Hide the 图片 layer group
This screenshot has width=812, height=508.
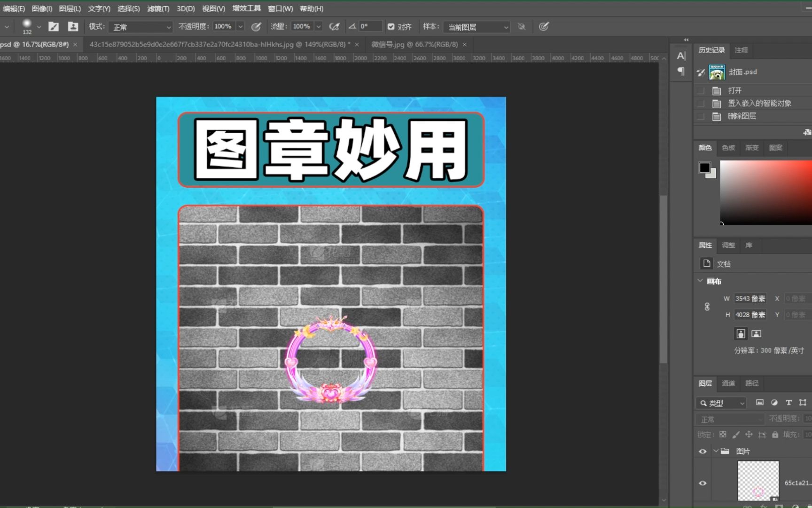click(703, 451)
